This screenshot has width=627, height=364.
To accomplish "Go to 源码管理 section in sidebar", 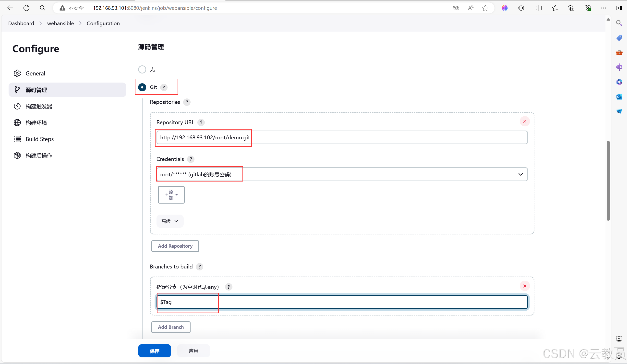I will pos(67,90).
